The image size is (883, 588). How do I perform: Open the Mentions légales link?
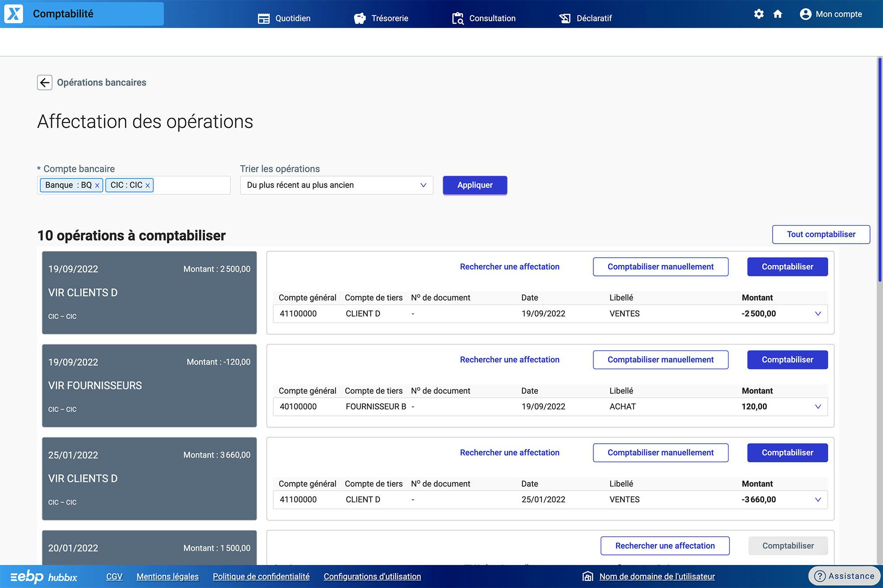[x=167, y=576]
